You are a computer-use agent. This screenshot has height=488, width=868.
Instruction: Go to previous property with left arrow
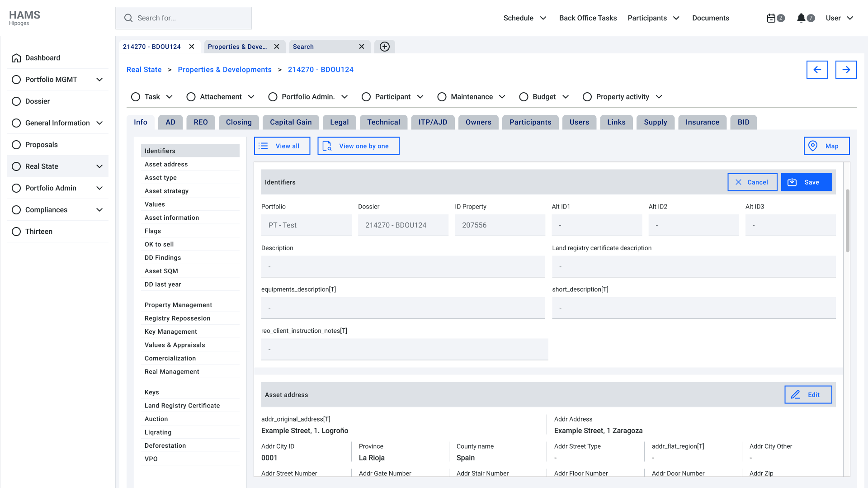click(x=817, y=70)
